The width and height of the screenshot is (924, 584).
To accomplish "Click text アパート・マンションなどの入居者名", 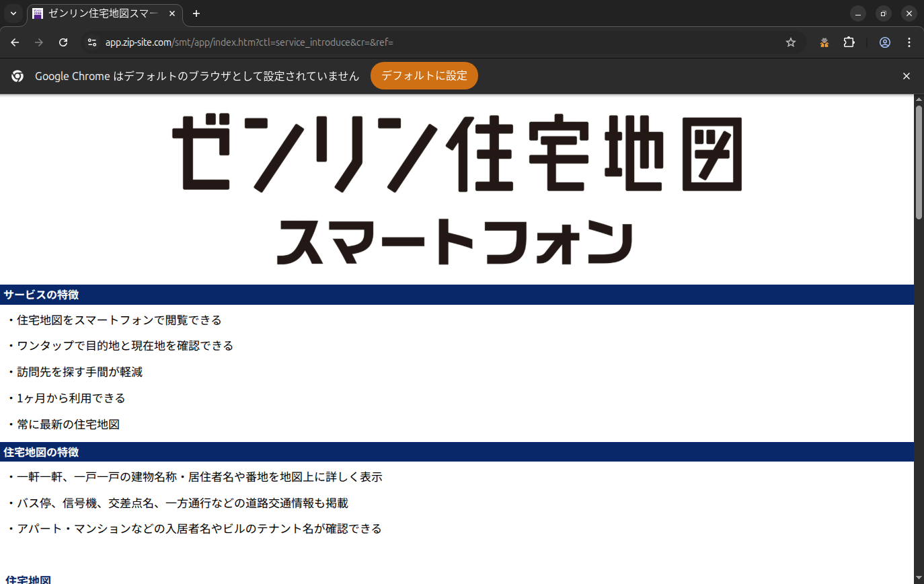I will (x=114, y=529).
